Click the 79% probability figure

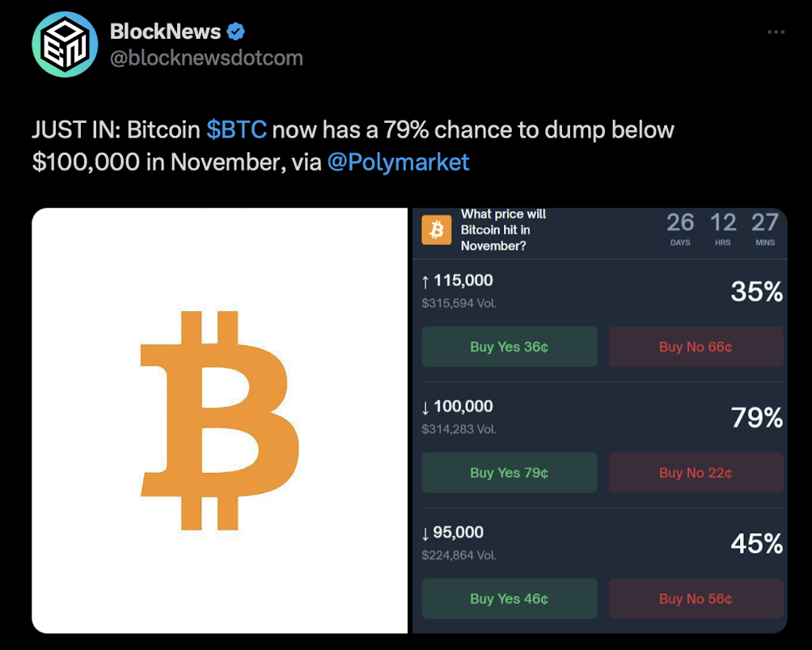click(x=756, y=418)
